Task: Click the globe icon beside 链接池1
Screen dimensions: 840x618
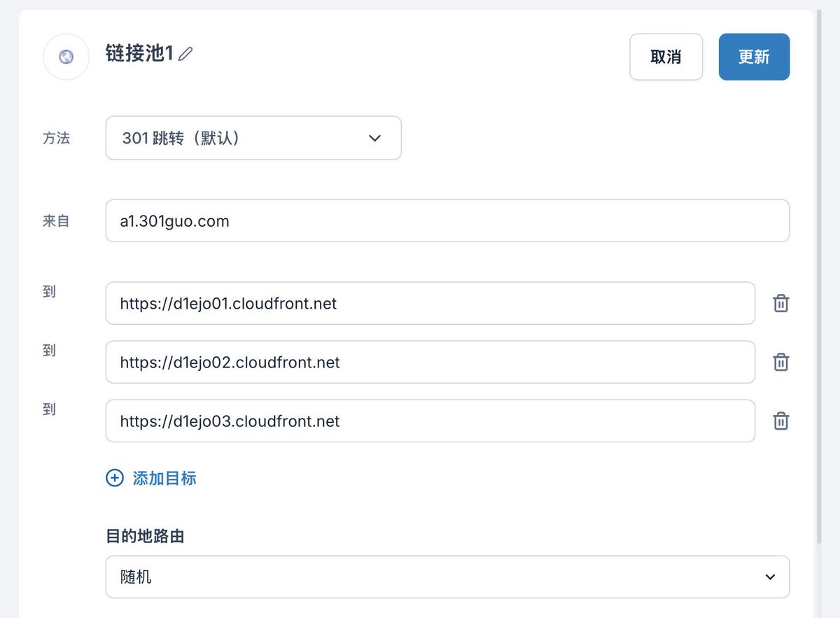Action: point(66,57)
